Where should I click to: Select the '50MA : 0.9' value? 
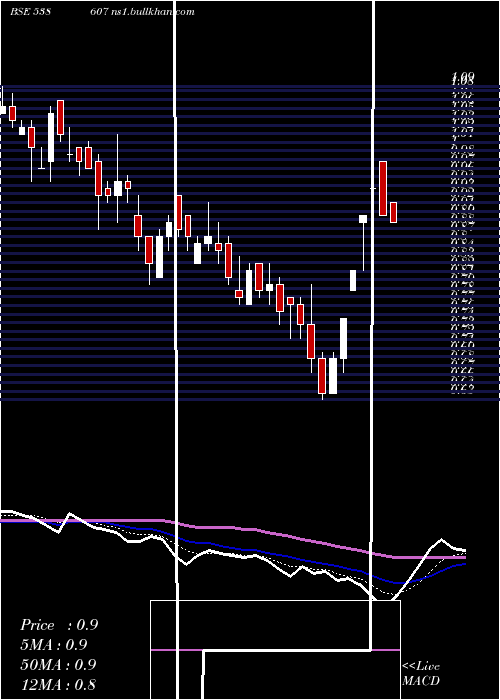(58, 665)
